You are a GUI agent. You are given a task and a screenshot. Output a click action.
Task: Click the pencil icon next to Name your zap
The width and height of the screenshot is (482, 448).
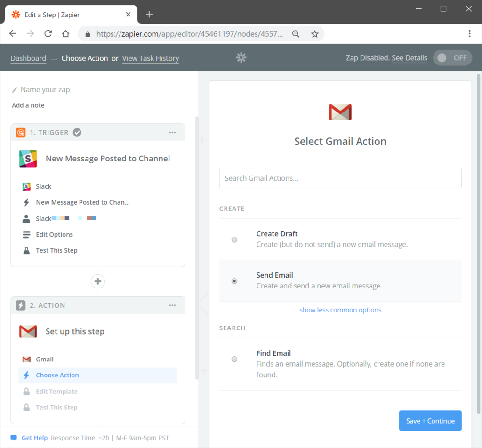point(15,90)
